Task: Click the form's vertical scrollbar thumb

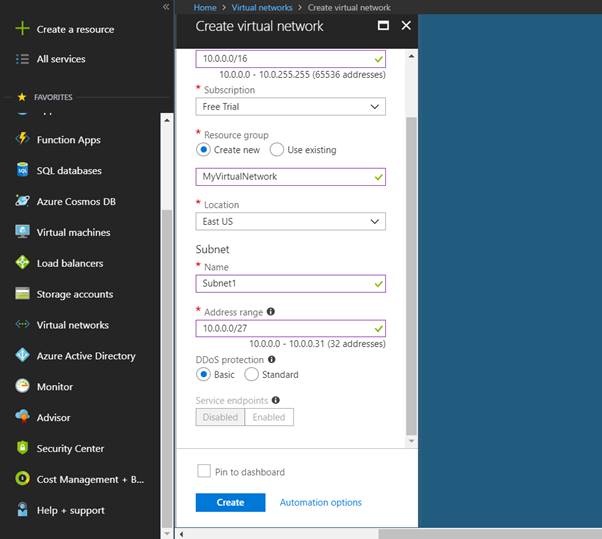Action: pos(411,276)
